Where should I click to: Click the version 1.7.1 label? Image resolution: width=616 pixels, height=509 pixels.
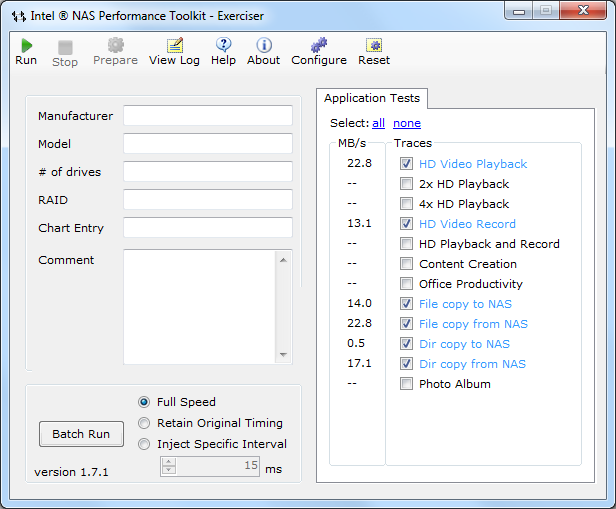pos(71,472)
